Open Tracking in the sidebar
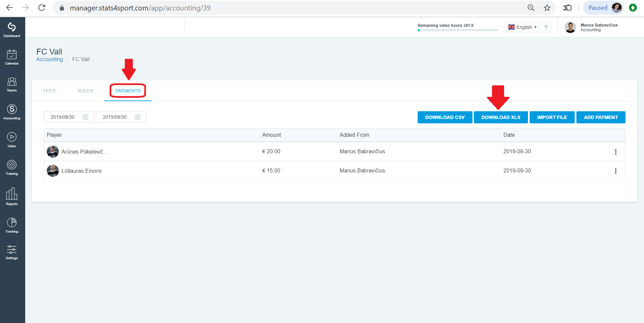The image size is (644, 323). tap(12, 225)
